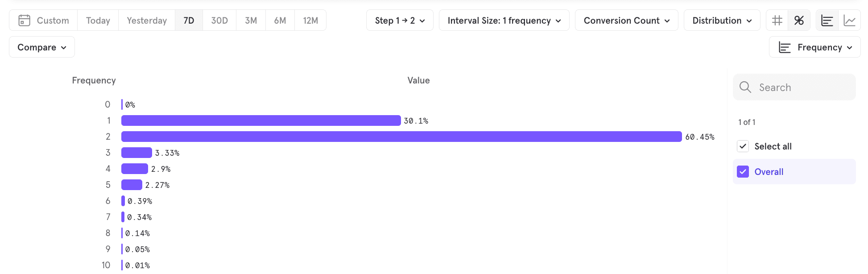Open the Custom date calendar icon
The image size is (868, 274).
(25, 21)
